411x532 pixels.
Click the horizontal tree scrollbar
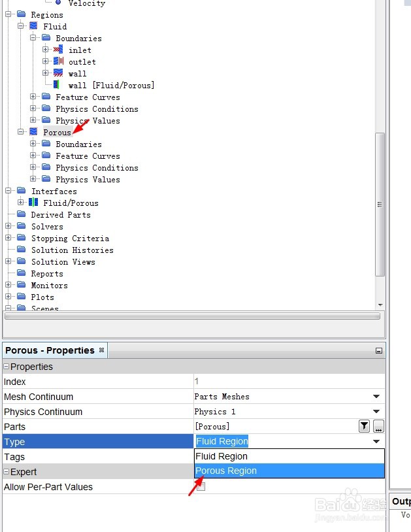pyautogui.click(x=192, y=316)
